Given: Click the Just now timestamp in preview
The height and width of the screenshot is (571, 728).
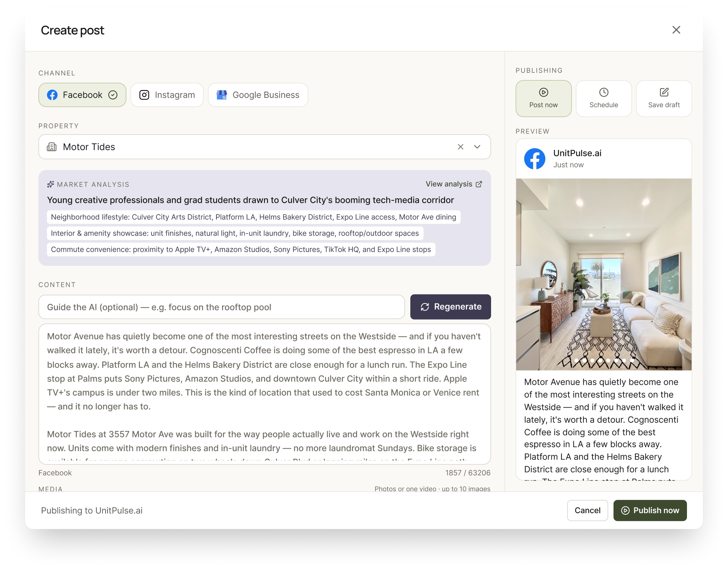Looking at the screenshot, I should coord(568,165).
